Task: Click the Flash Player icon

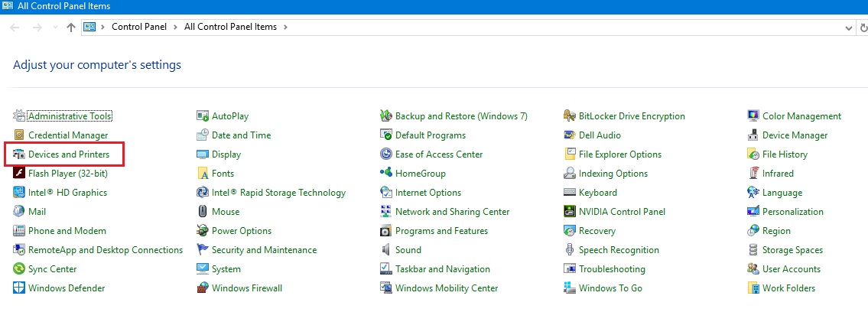Action: (x=19, y=174)
